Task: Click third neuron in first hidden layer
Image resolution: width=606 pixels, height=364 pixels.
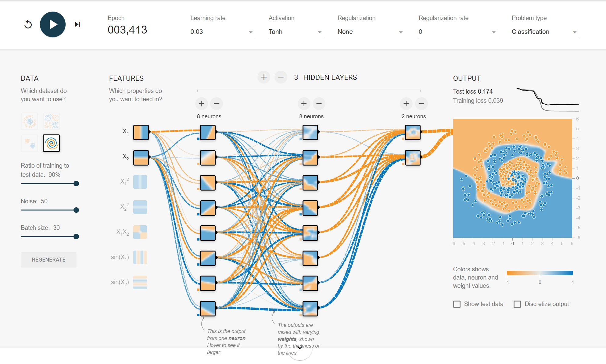Action: 208,183
